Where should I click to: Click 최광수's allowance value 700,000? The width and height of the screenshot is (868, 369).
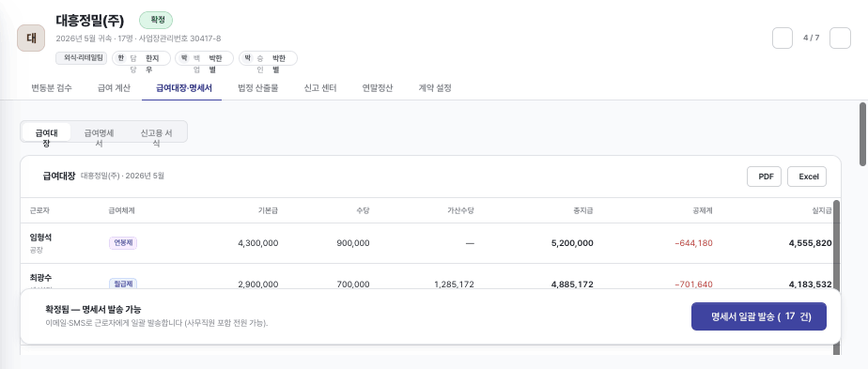[x=352, y=284]
